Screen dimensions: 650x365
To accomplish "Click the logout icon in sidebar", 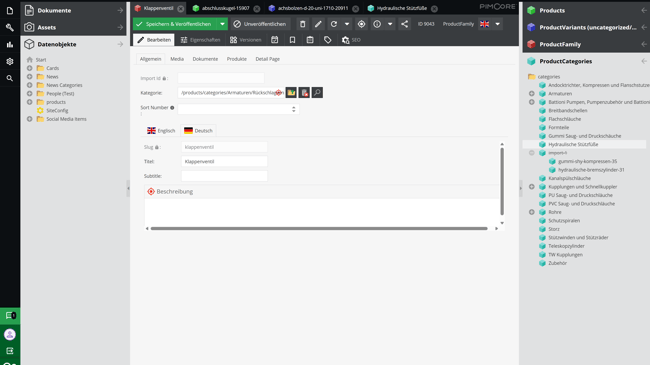I will (x=10, y=351).
